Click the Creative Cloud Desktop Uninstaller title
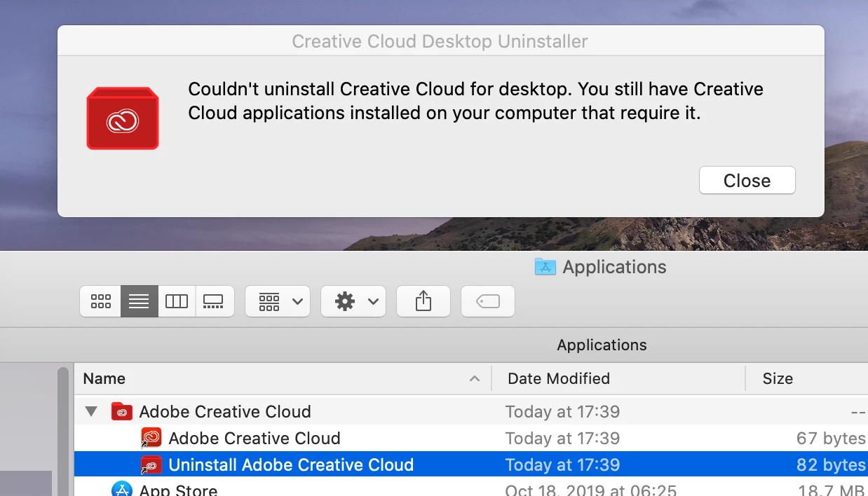 (440, 41)
